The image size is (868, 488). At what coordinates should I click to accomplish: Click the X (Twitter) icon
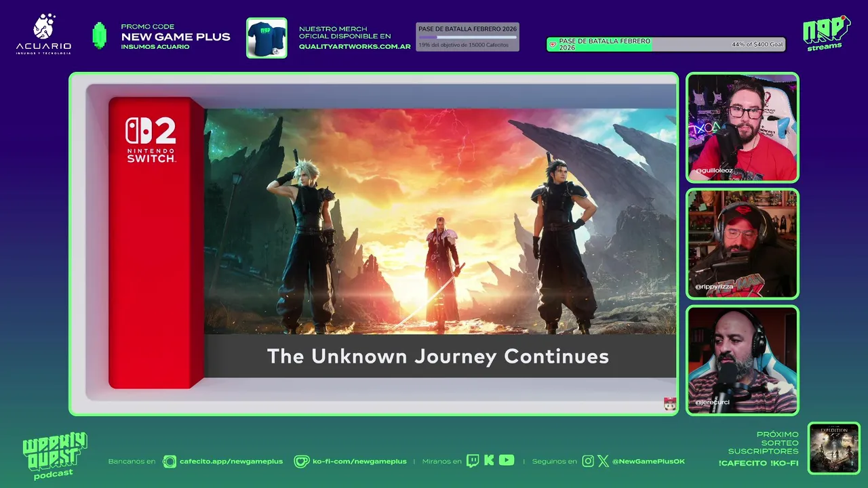click(x=604, y=461)
